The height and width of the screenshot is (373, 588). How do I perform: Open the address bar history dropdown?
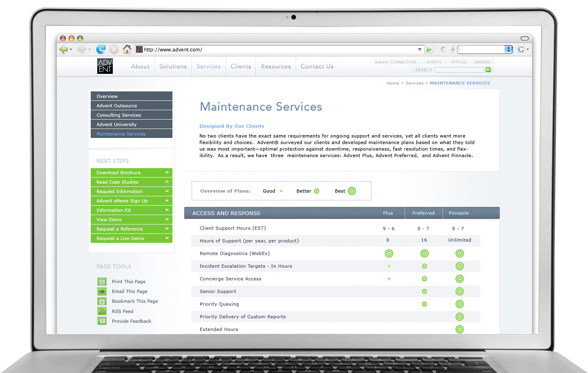tap(420, 49)
